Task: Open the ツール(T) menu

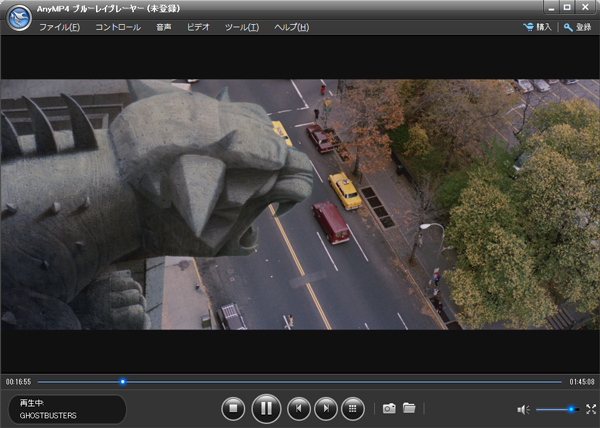Action: [242, 27]
